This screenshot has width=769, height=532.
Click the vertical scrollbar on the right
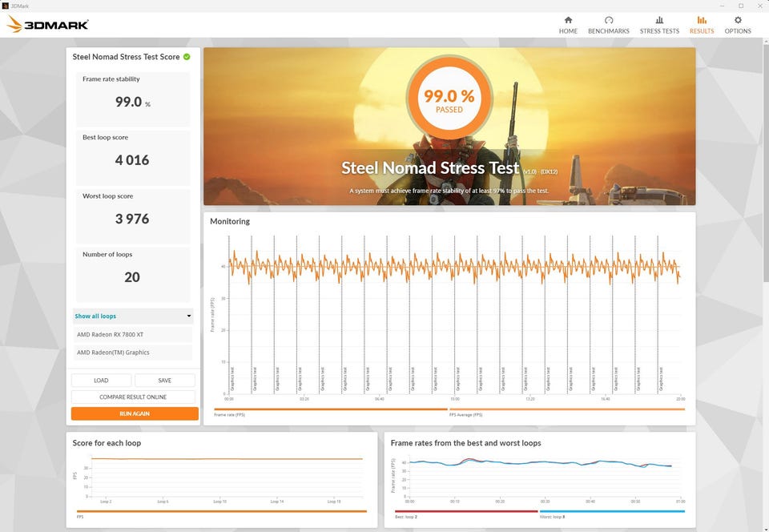point(766,164)
